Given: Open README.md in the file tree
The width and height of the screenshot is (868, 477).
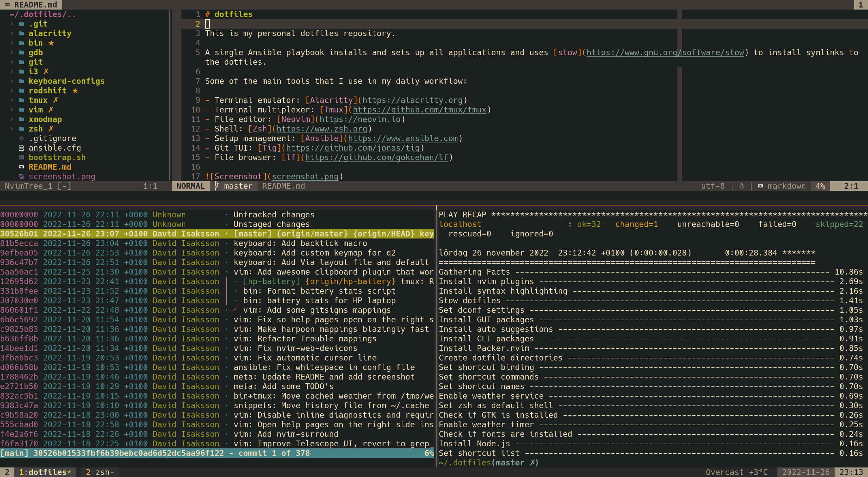Looking at the screenshot, I should (x=50, y=167).
